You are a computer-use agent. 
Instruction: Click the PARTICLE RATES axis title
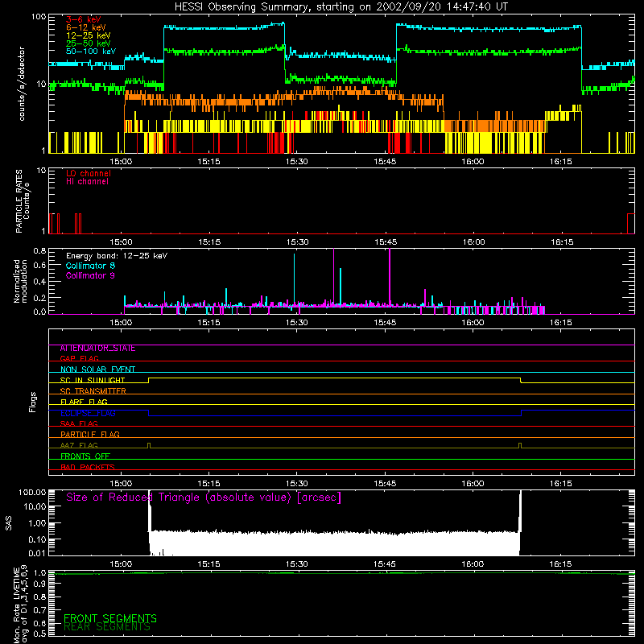coord(23,201)
